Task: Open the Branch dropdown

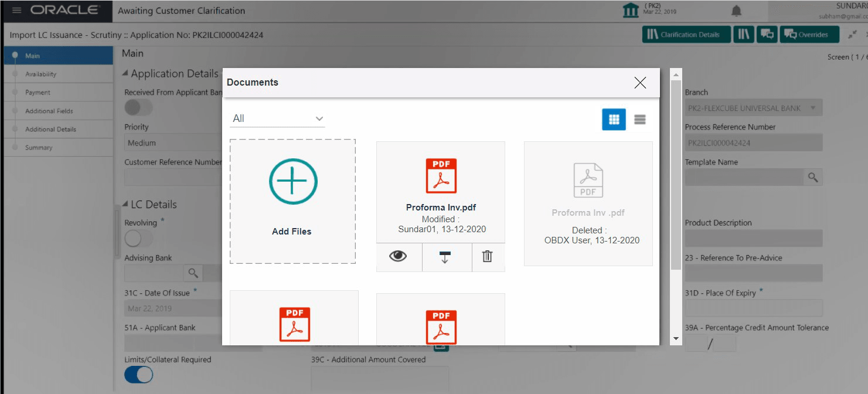Action: tap(814, 107)
